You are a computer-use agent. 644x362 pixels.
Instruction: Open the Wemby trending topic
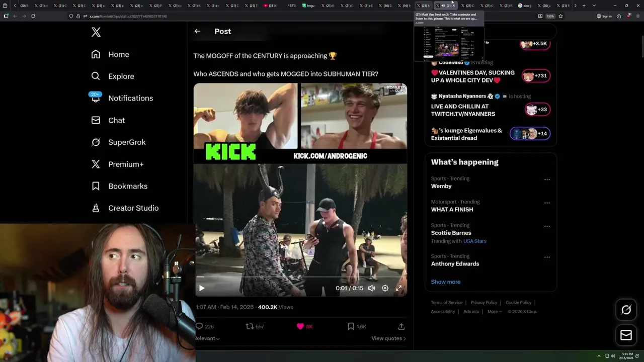[441, 186]
